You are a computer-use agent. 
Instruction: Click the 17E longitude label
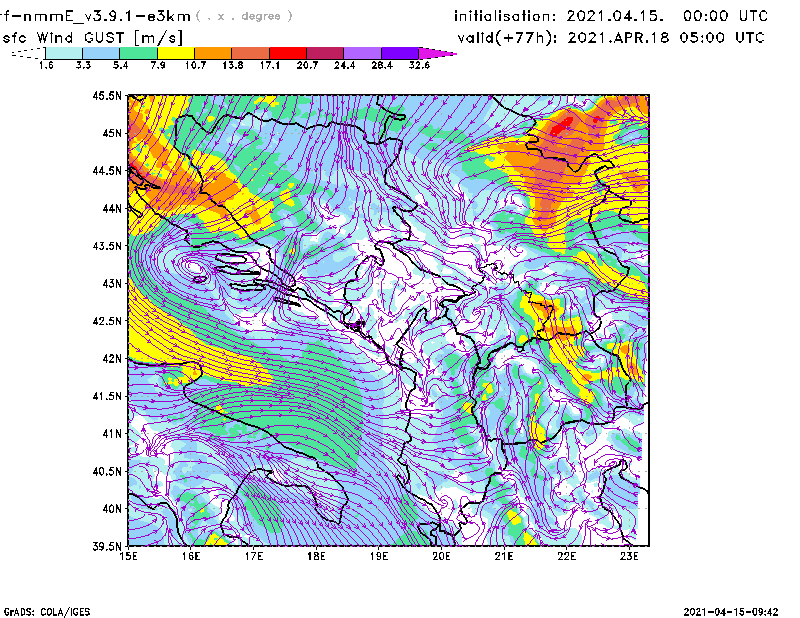254,556
